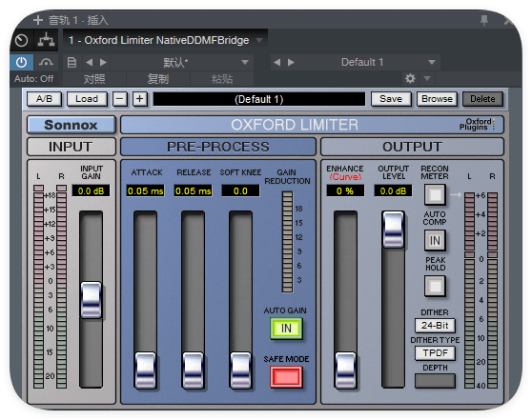Click the output R level meter
This screenshot has width=532, height=420.
[492, 290]
